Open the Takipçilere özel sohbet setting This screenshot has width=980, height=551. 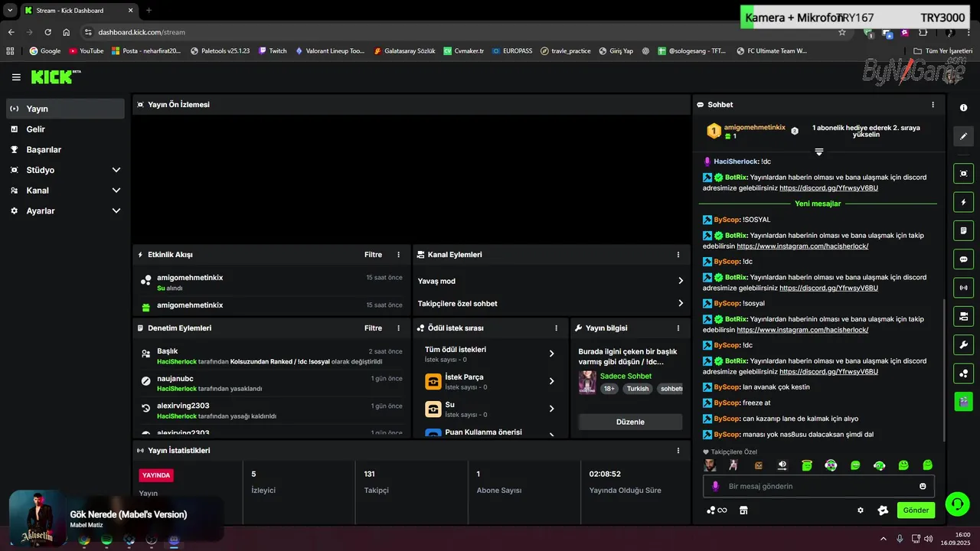(x=551, y=304)
